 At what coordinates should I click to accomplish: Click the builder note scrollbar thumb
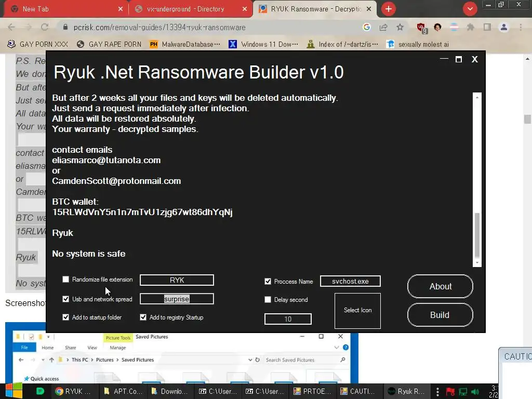(477, 235)
